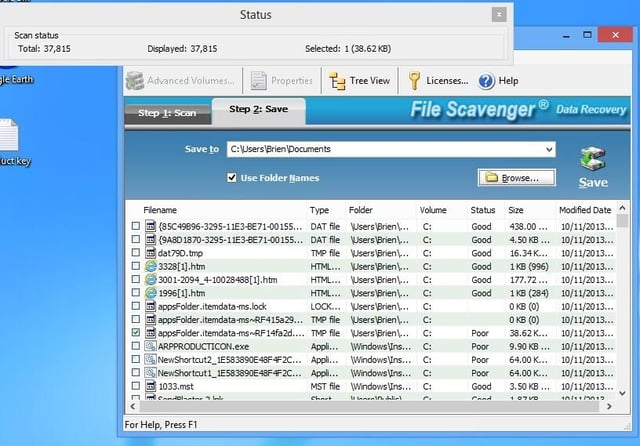This screenshot has height=446, width=640.
Task: Click the vertical scrollbar thumb
Action: (x=622, y=220)
